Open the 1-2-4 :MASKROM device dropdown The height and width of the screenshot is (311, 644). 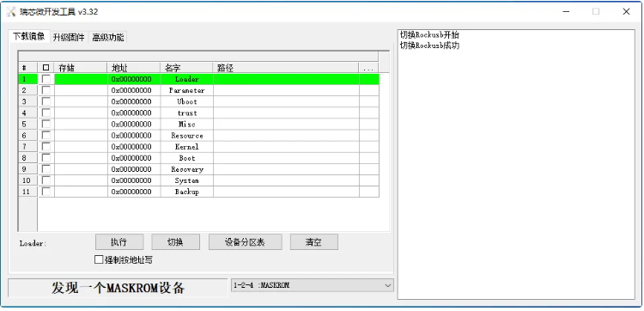click(313, 285)
